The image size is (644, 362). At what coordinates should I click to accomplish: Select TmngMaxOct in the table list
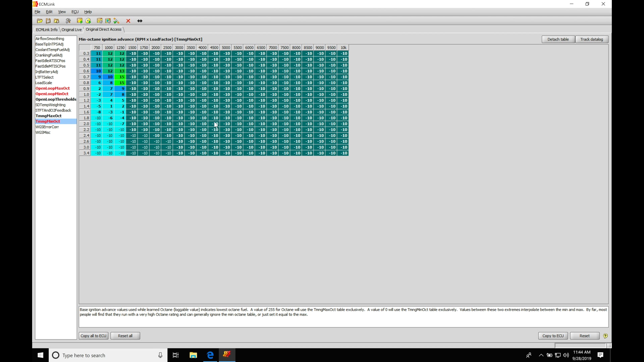tap(49, 116)
